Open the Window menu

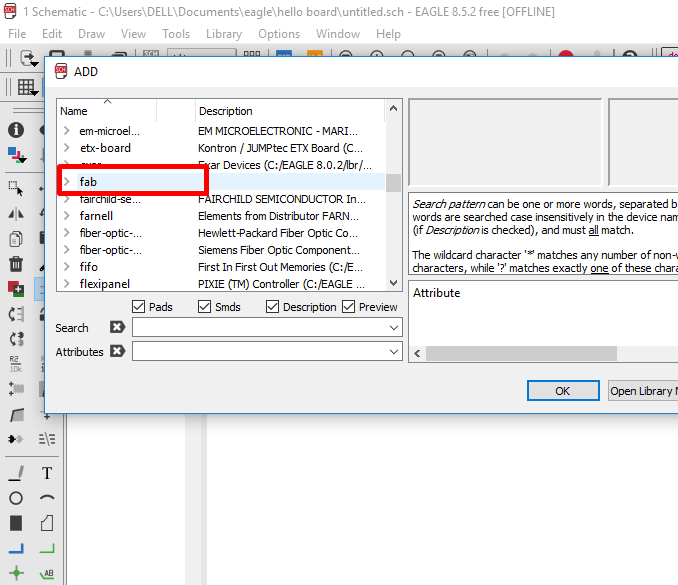(x=338, y=34)
